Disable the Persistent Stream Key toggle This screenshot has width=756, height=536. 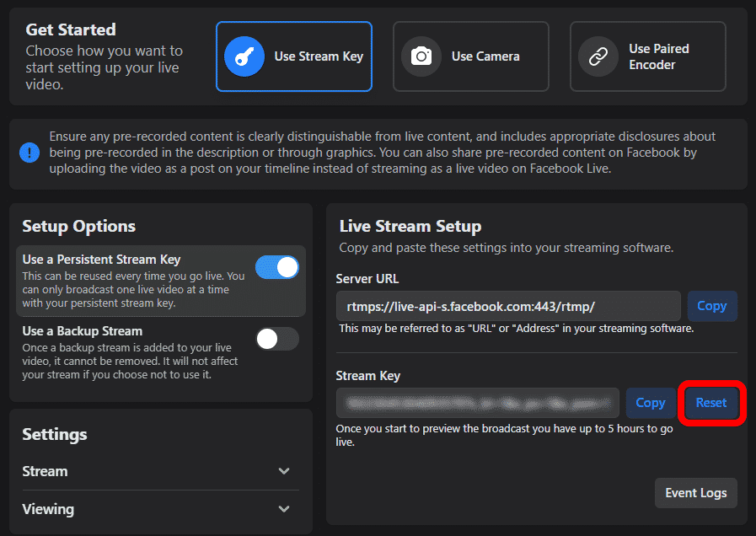pos(277,267)
